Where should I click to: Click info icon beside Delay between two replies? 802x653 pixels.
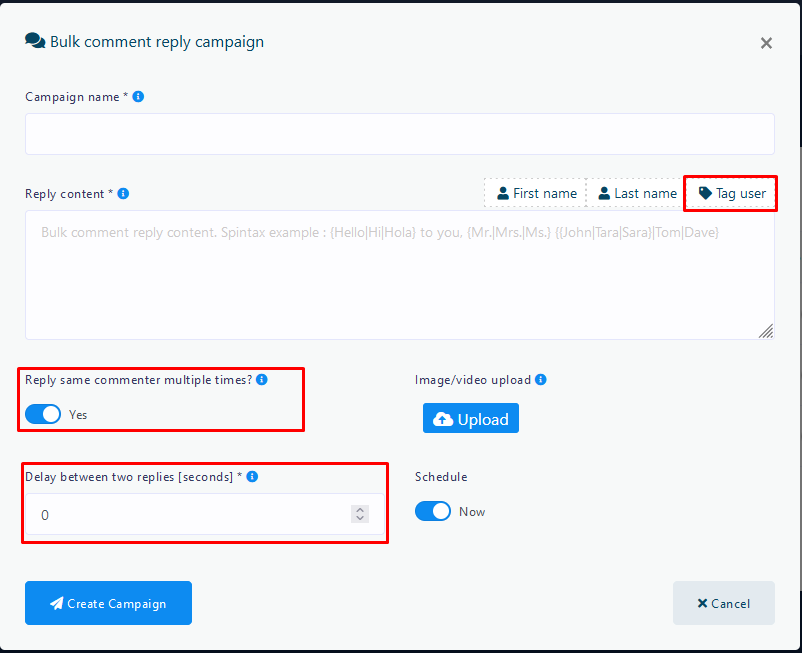pyautogui.click(x=252, y=477)
